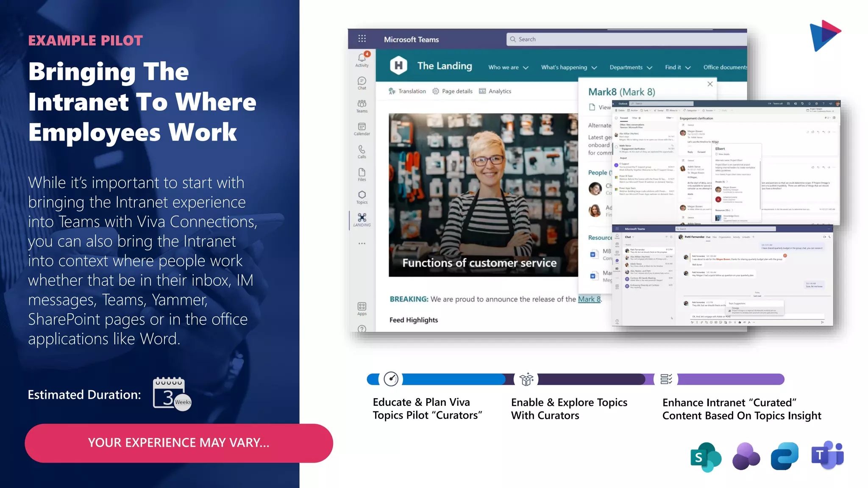This screenshot has width=868, height=488.
Task: Open the Topics hexagon icon
Action: click(362, 197)
